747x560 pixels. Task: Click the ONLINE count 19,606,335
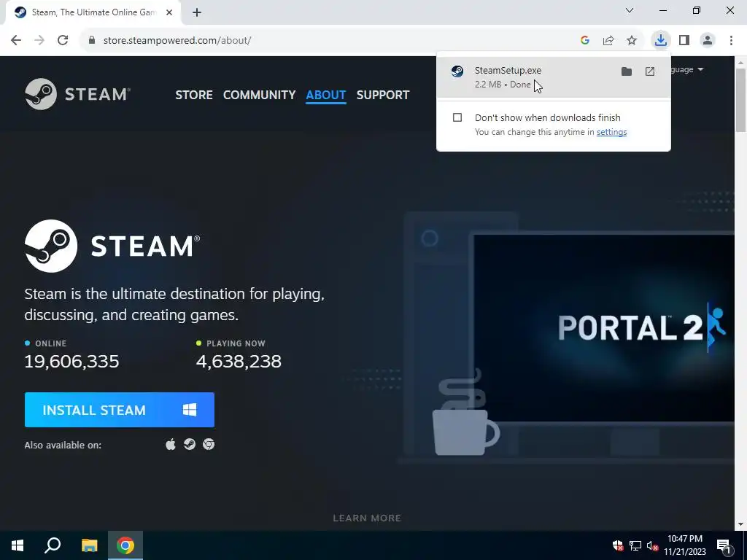[72, 362]
